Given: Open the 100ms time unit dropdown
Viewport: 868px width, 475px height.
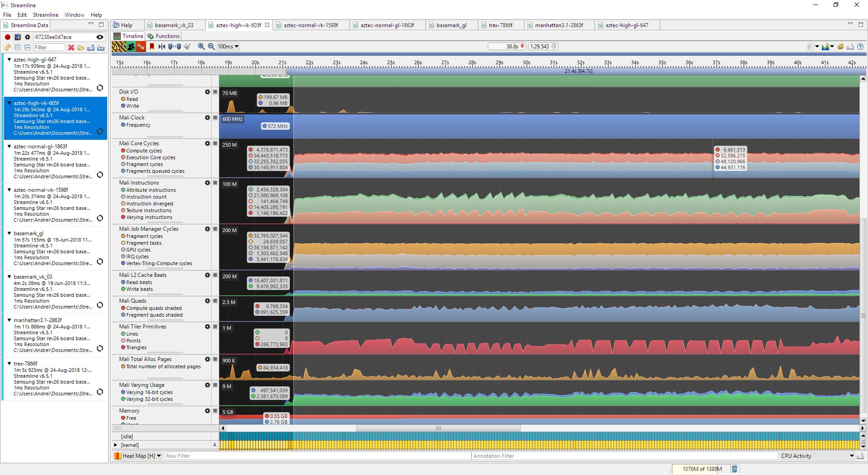Looking at the screenshot, I should 228,47.
